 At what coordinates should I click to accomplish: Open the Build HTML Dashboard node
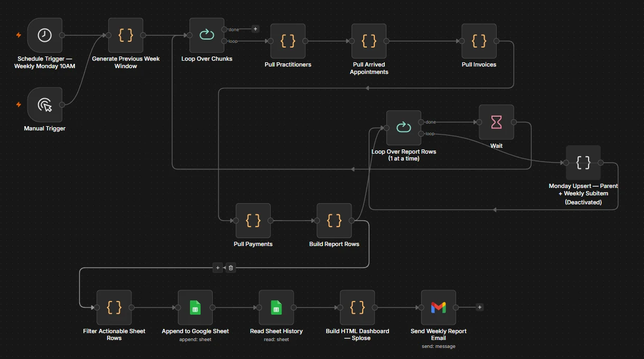[357, 307]
